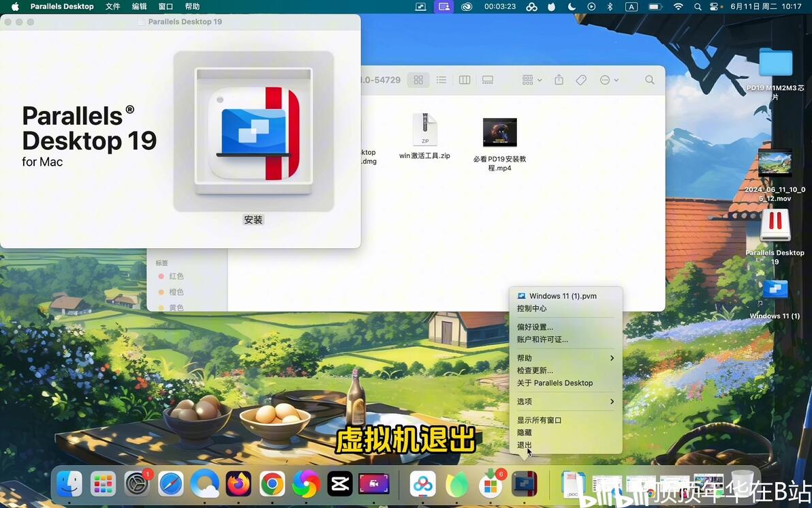Open screen recorder app in the dock
Screen dimensions: 812x508
374,484
